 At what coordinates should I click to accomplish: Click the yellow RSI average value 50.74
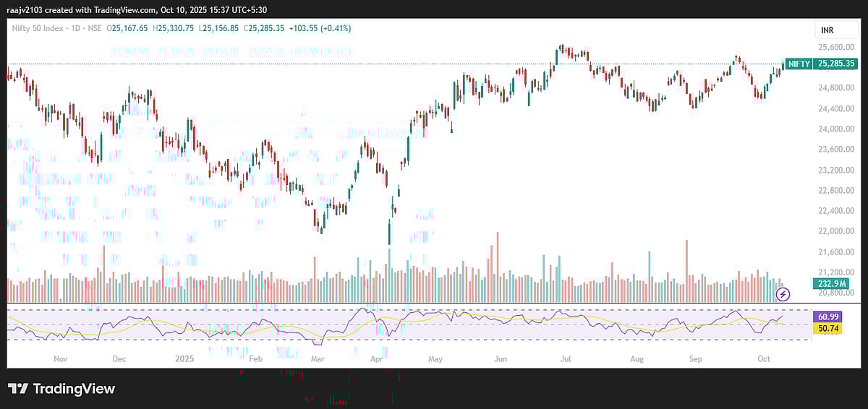(x=827, y=328)
